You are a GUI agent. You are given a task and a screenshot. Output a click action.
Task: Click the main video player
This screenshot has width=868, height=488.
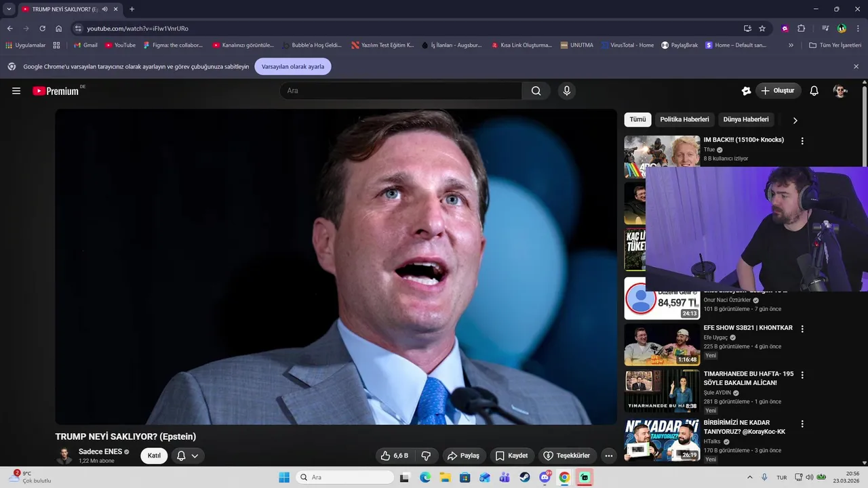click(x=336, y=266)
